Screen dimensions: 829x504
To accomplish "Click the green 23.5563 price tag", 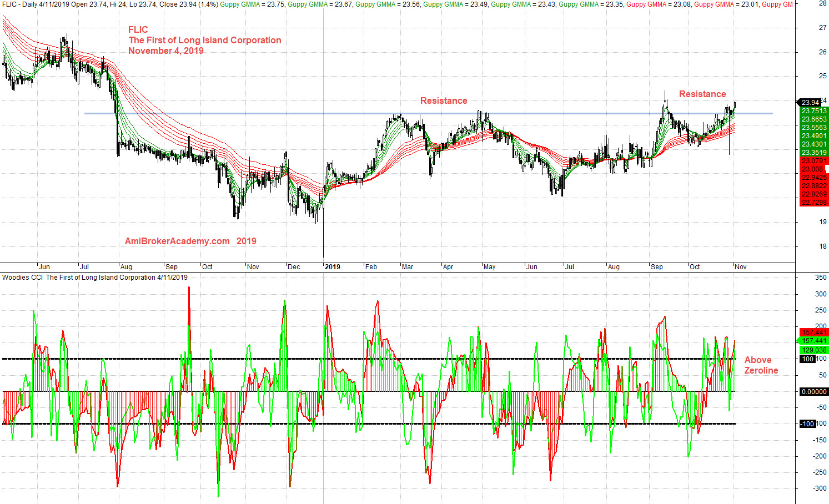I will point(814,128).
